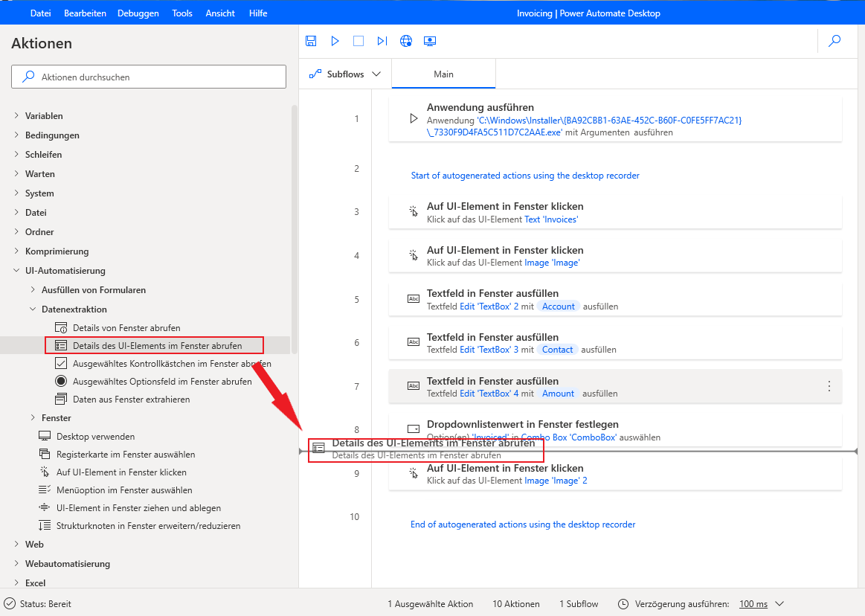
Task: Click 'Registerkarte im Fenster auswählen' icon
Action: click(45, 454)
